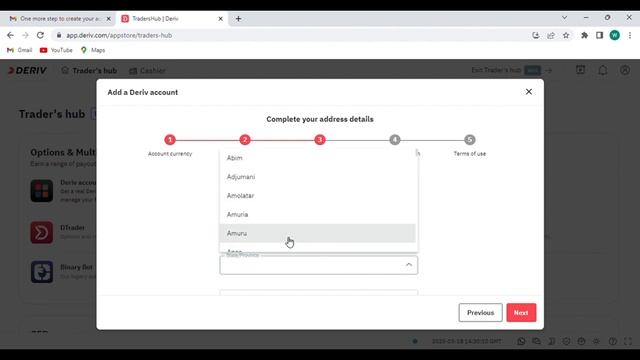The width and height of the screenshot is (640, 360).
Task: Click the step 3 circle indicator
Action: click(x=320, y=140)
